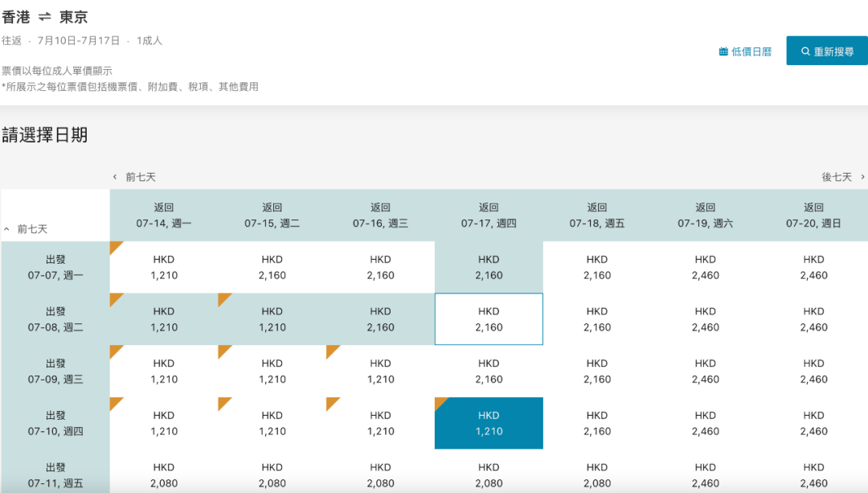Choose fare depart 07-09 return 07-14 HKD 1,210
The image size is (868, 493).
click(x=164, y=371)
